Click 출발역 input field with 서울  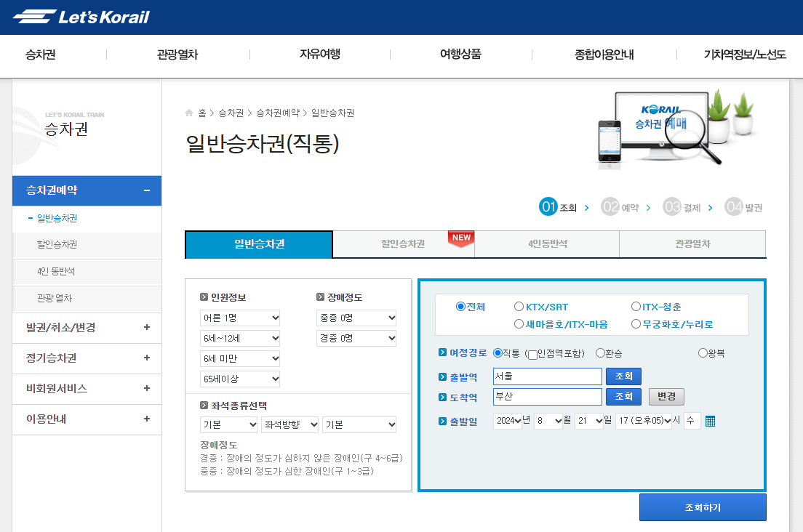click(x=548, y=376)
